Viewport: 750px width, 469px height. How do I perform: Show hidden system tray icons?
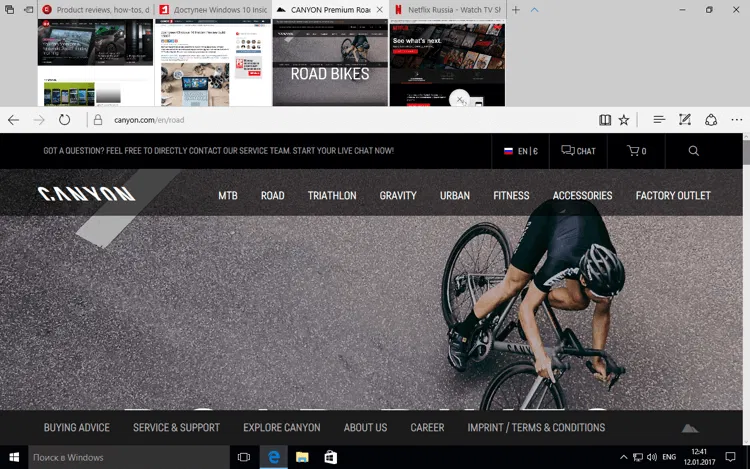[x=623, y=458]
